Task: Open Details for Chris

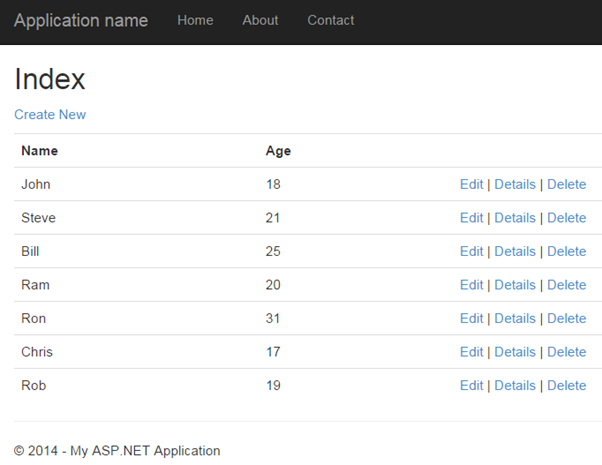Action: [x=515, y=352]
